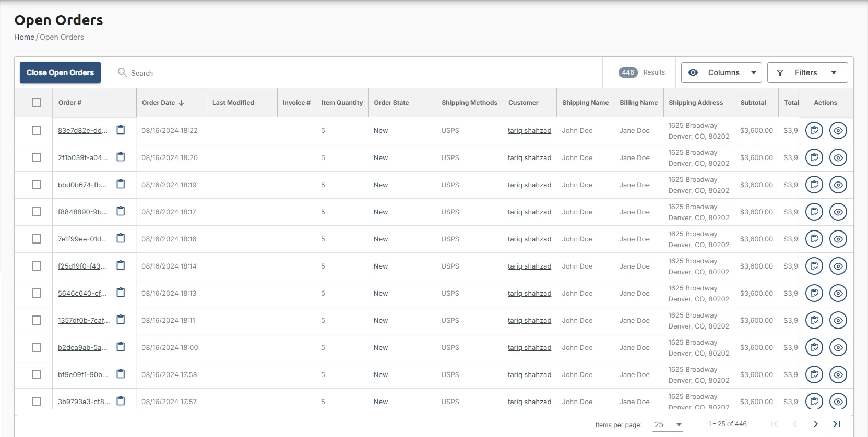The width and height of the screenshot is (868, 437).
Task: Check the box for order 7e1f99ee-01d
Action: click(x=37, y=239)
